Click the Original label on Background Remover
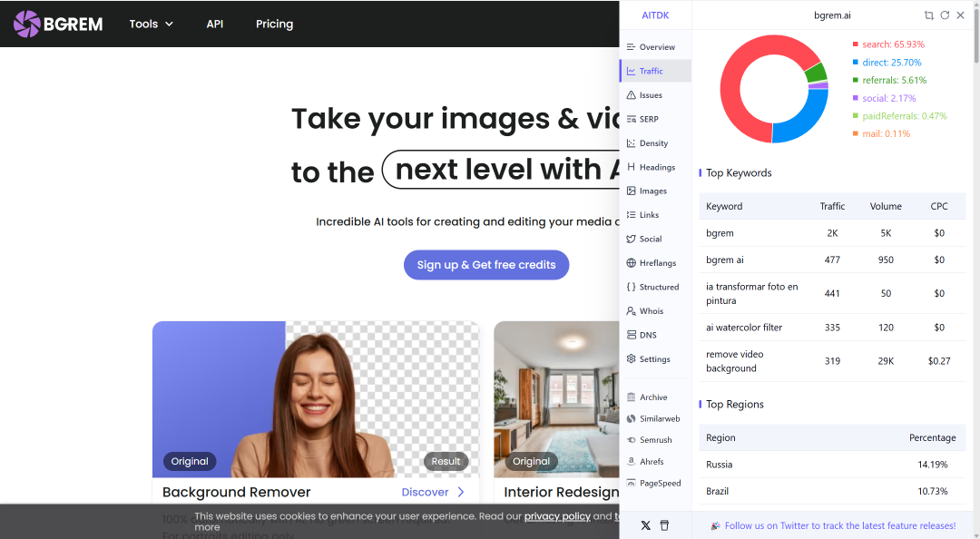This screenshot has height=539, width=980. [190, 462]
